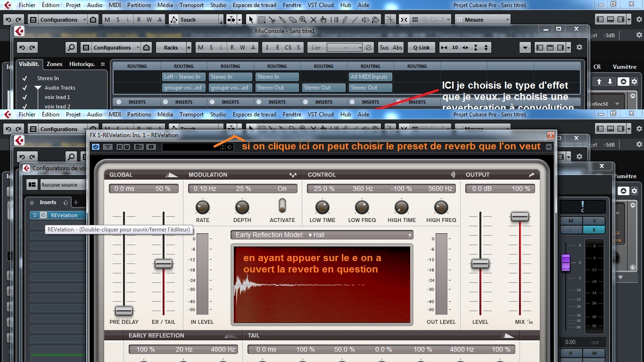Click the diamond preset-management icon in REVelation header
Viewport: 644px width, 362px height.
click(x=229, y=147)
